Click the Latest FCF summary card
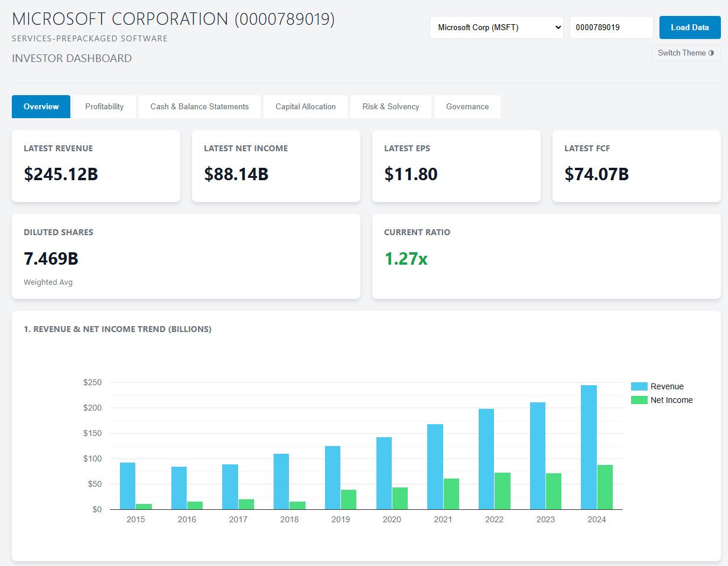Screen dimensions: 728x566 point(636,166)
